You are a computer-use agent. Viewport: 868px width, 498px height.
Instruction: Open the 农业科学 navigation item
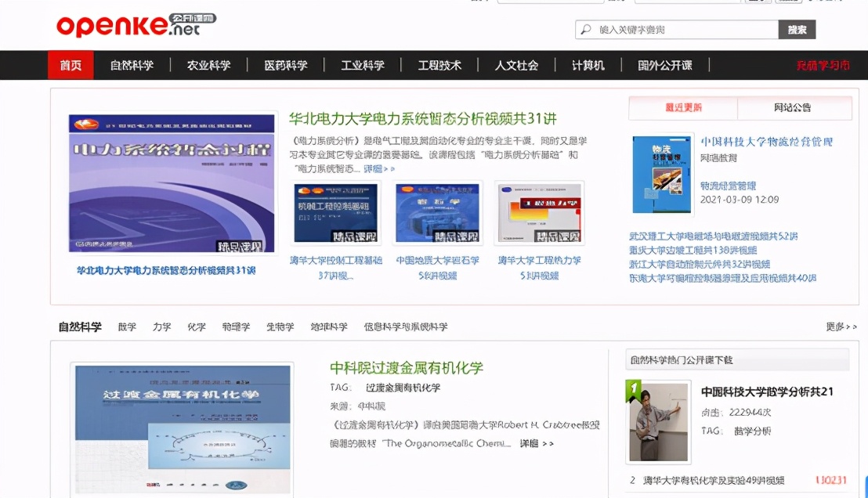point(208,65)
